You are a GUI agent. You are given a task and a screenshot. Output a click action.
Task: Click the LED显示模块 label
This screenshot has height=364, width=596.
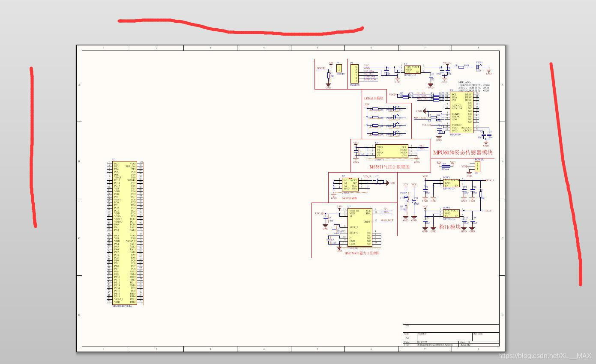(x=374, y=98)
